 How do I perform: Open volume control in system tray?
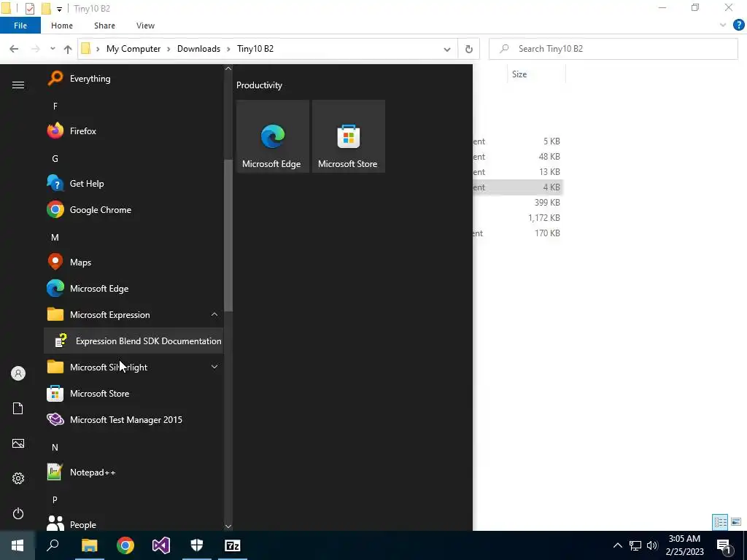click(x=652, y=545)
